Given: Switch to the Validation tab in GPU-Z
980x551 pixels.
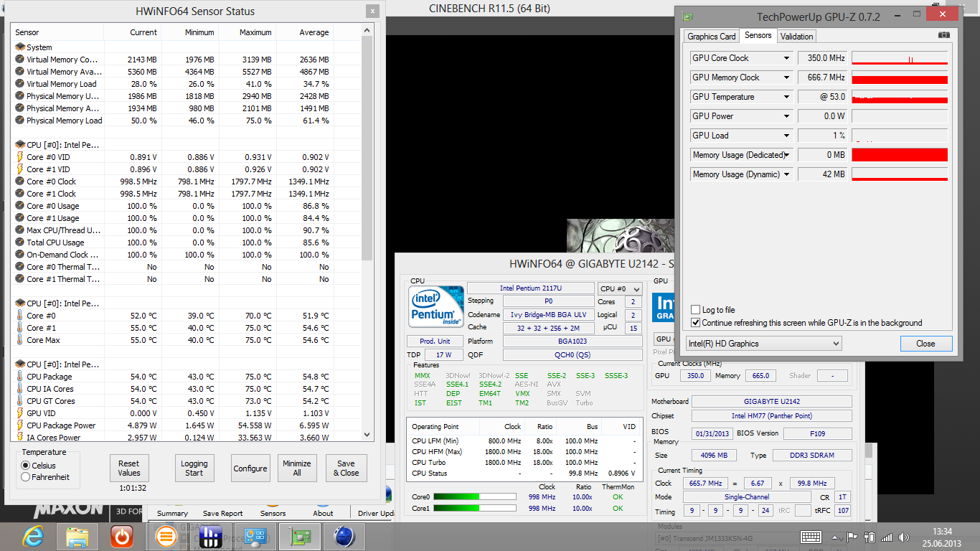Looking at the screenshot, I should (x=796, y=37).
